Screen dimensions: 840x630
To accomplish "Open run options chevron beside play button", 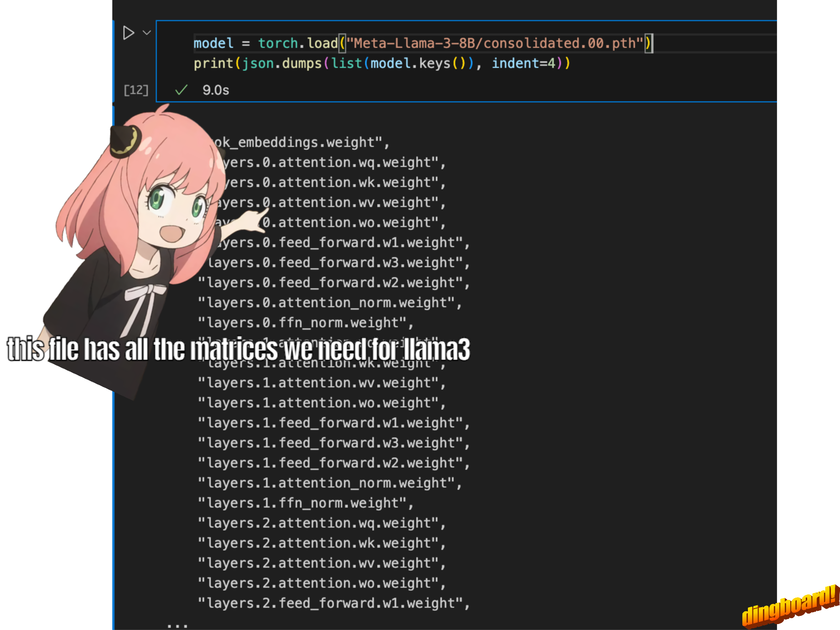I will [147, 33].
